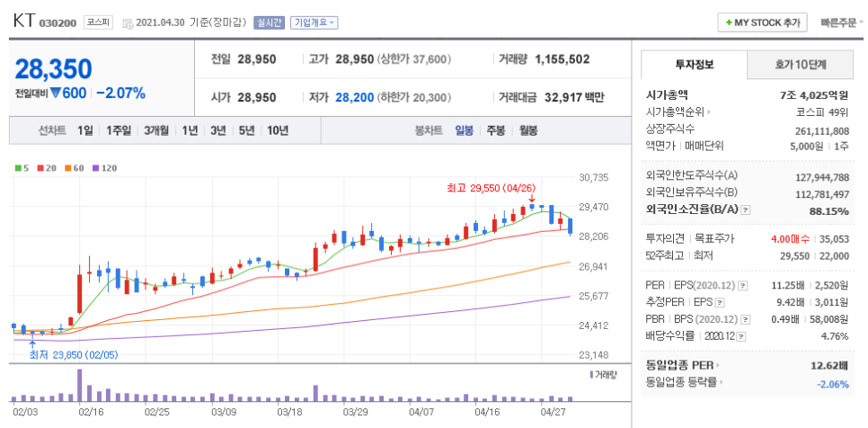Click the 동일업종 PER value 12.62배
Screen dimensions: 868x428
[828, 365]
